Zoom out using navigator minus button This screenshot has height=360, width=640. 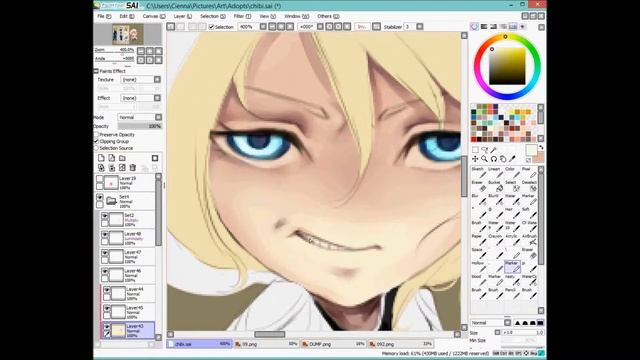pyautogui.click(x=141, y=51)
